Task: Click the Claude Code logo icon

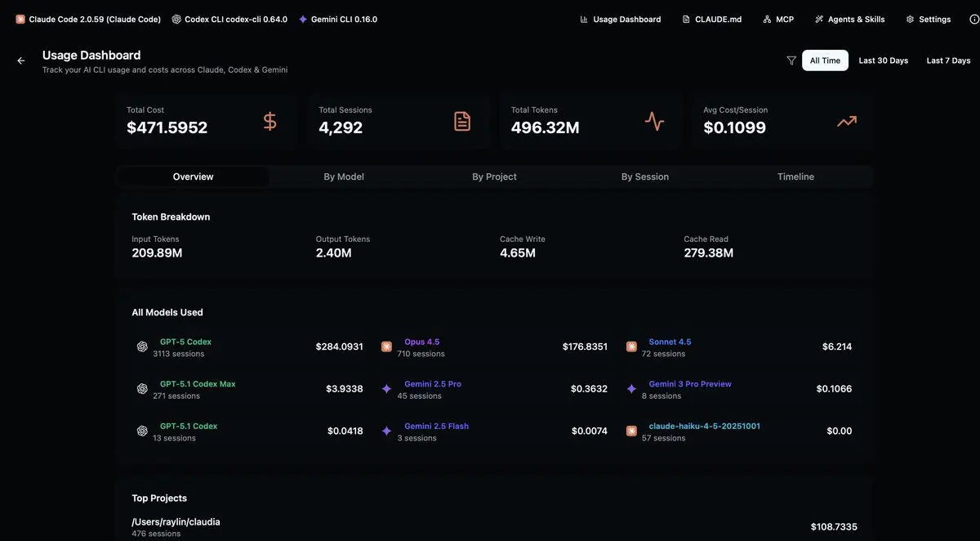Action: [x=20, y=19]
